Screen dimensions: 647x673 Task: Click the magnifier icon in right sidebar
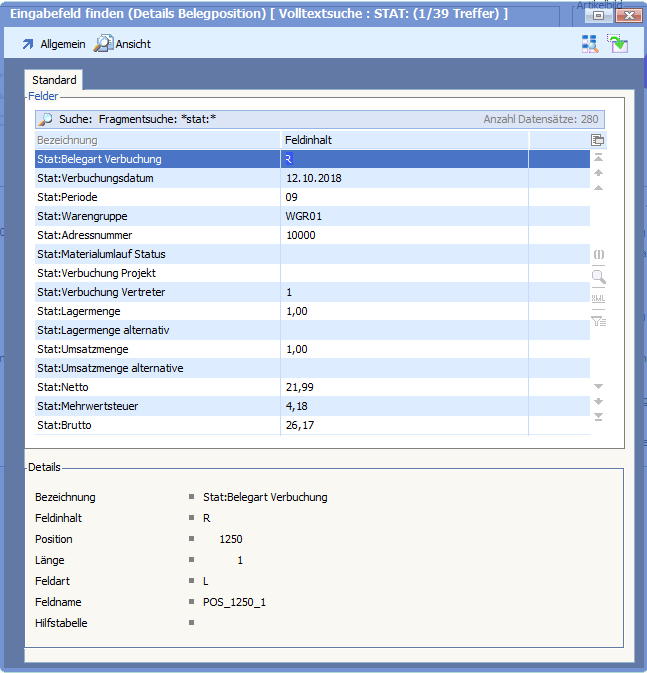pyautogui.click(x=598, y=277)
